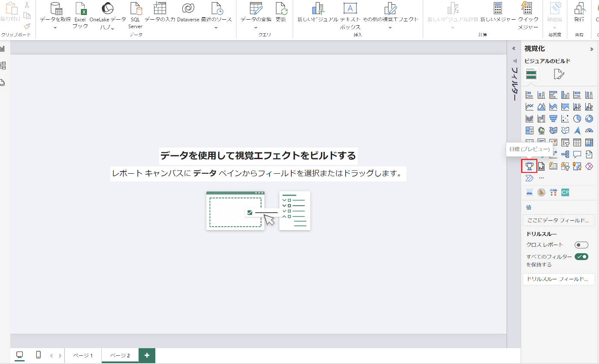The width and height of the screenshot is (599, 364).
Task: Add a new report page
Action: [x=147, y=355]
